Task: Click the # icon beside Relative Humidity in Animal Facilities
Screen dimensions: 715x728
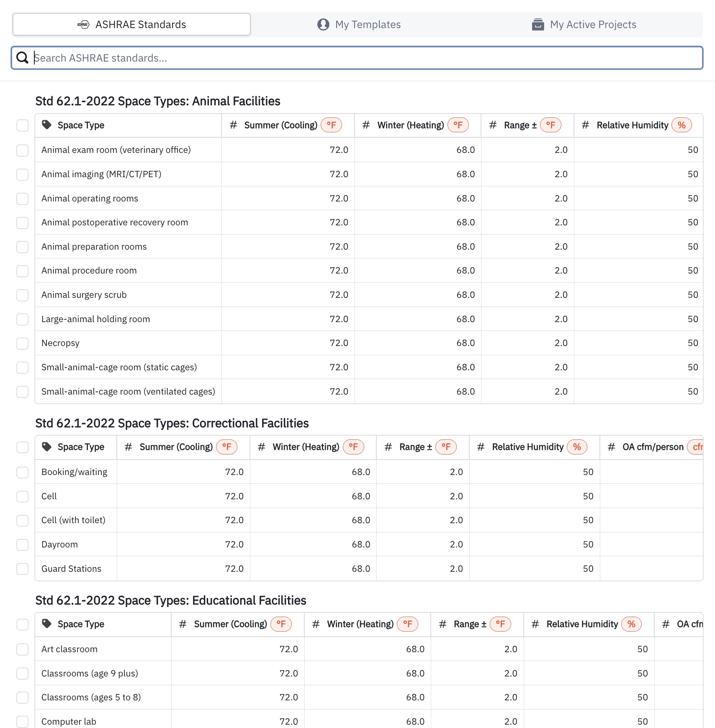Action: coord(586,125)
